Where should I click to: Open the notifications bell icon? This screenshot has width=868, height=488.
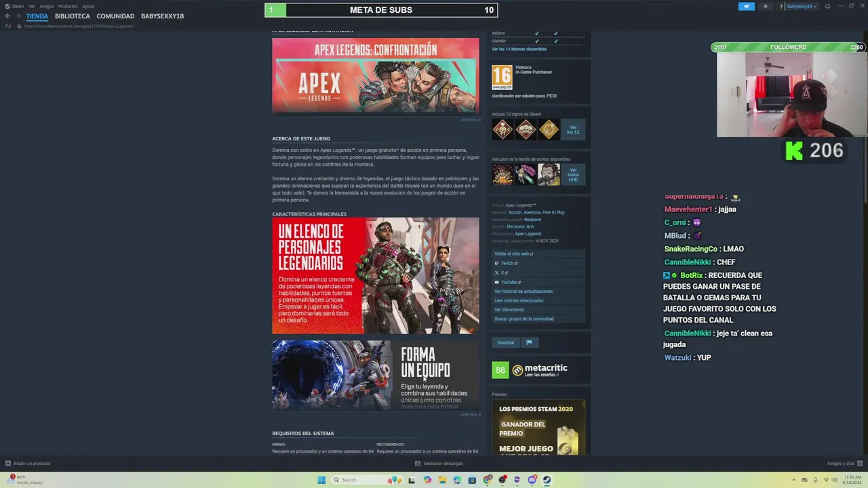pyautogui.click(x=766, y=6)
